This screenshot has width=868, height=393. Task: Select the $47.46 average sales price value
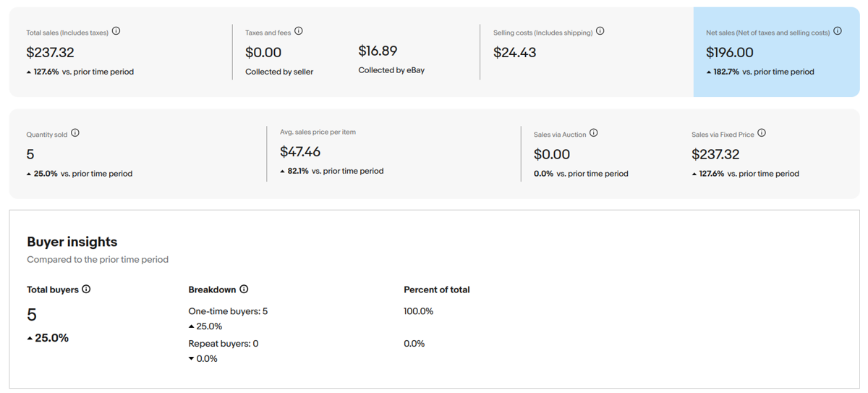coord(300,152)
